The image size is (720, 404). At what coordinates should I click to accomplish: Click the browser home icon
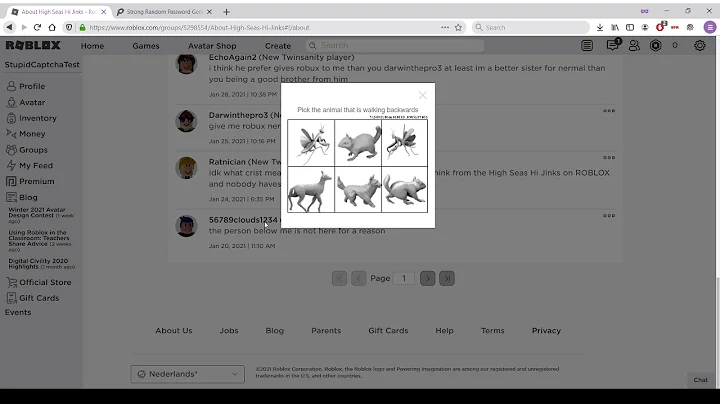tap(52, 28)
